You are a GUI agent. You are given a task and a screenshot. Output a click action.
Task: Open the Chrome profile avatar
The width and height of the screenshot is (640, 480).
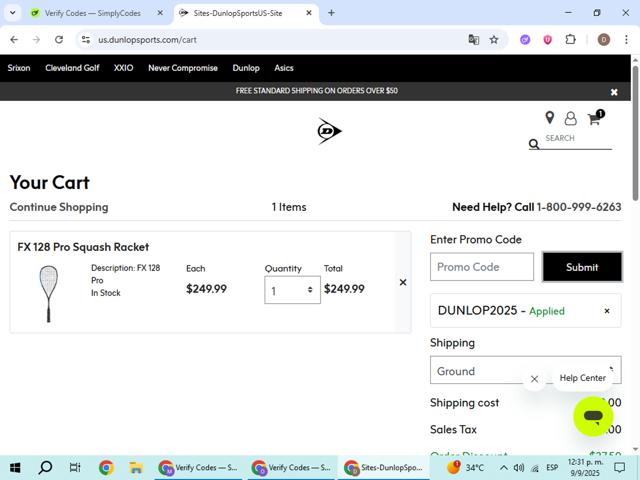(x=604, y=40)
